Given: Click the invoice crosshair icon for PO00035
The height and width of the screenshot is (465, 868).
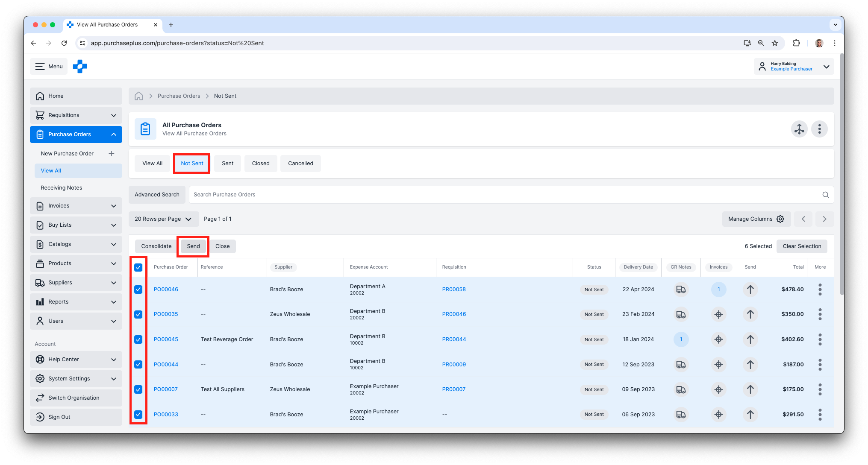Looking at the screenshot, I should tap(718, 314).
